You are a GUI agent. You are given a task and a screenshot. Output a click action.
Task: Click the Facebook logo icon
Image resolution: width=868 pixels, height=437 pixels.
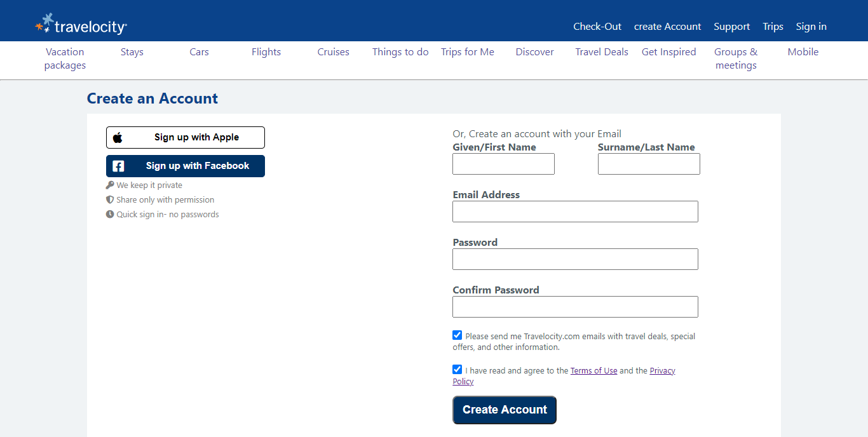[x=118, y=166]
